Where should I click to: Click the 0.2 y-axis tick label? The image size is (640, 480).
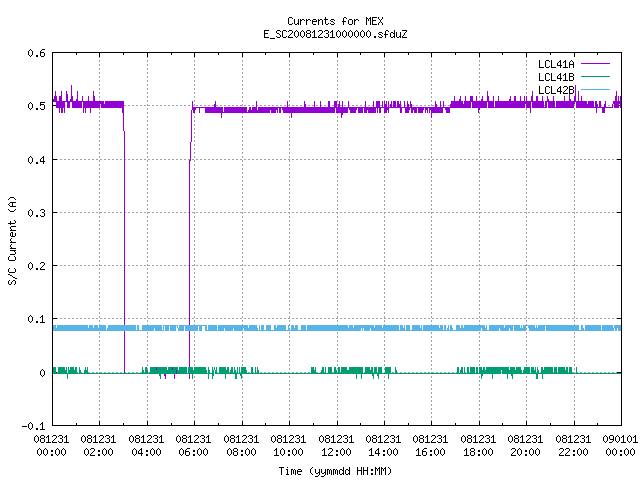tap(36, 266)
